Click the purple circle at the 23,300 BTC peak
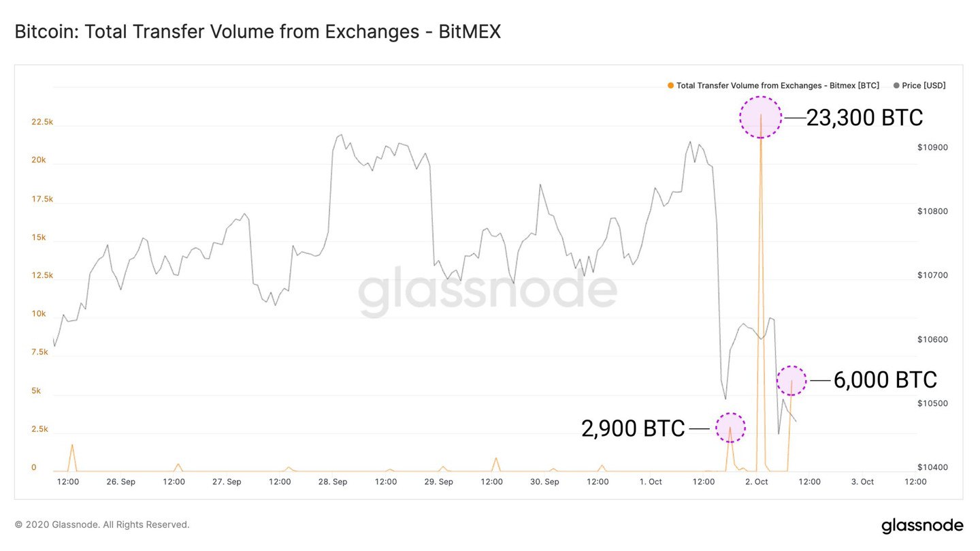980x551 pixels. [761, 117]
